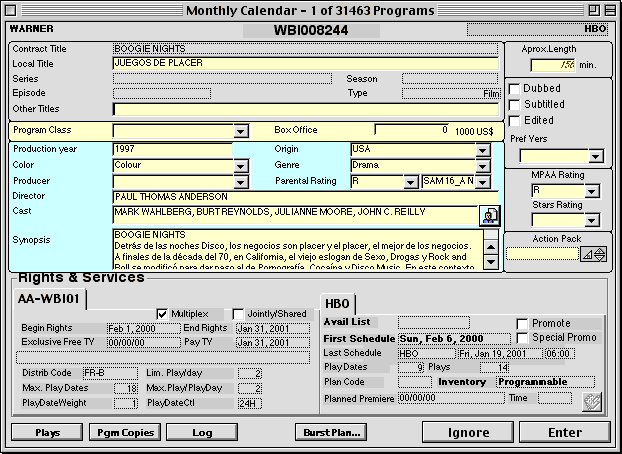Click the Max. PlayDates value 18

click(x=126, y=388)
